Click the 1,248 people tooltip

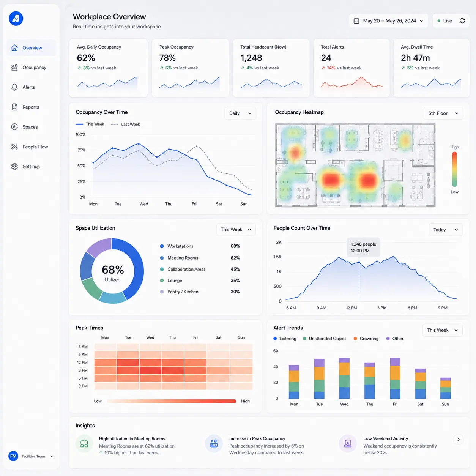[x=364, y=247]
